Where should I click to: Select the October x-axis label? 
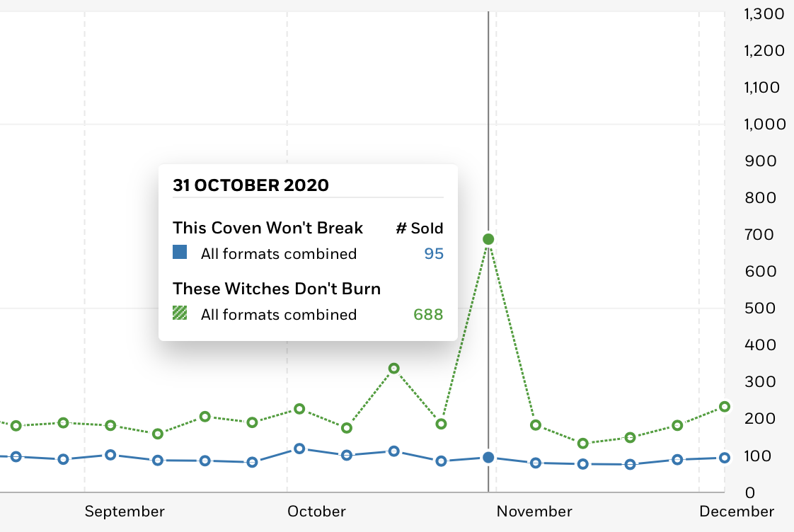click(316, 511)
